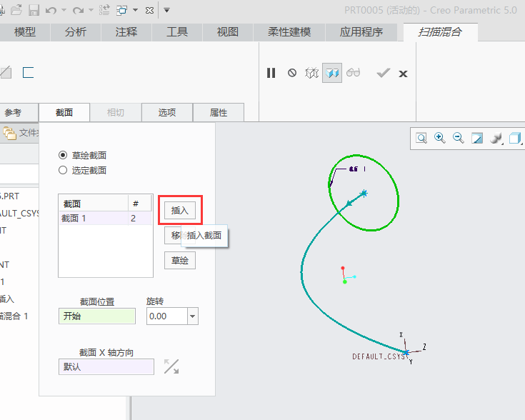Screen dimensions: 525x420
Task: Open the Customize Quick Access Toolbar dropdown
Action: [x=166, y=11]
